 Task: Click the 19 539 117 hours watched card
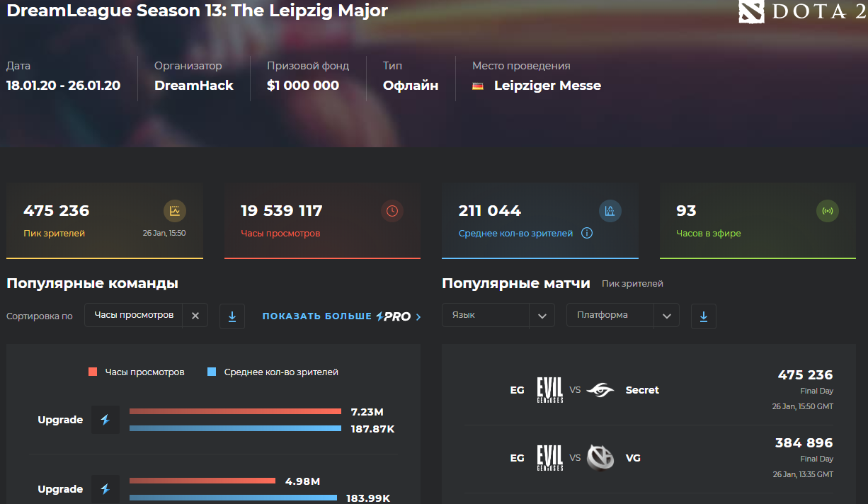[322, 222]
